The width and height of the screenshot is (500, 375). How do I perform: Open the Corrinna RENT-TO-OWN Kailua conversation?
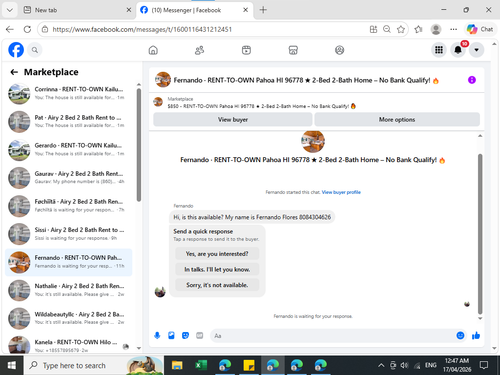(68, 94)
